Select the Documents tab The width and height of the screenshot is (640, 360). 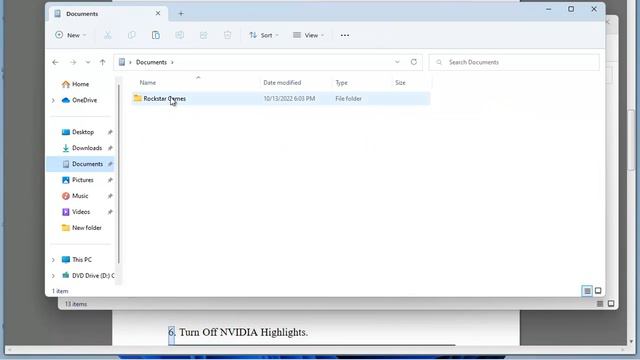tap(107, 13)
